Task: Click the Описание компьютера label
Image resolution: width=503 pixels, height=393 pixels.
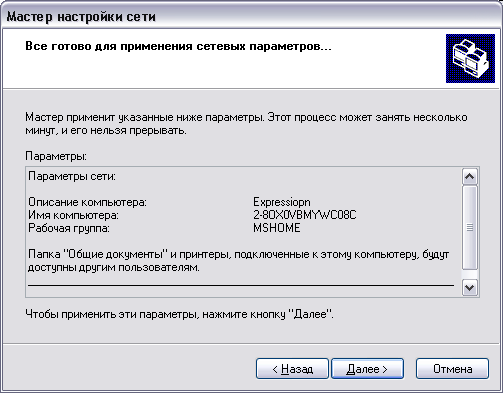Action: point(87,202)
